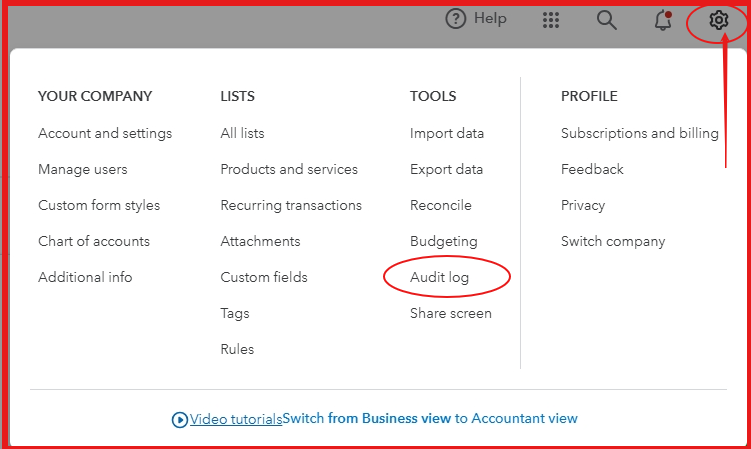This screenshot has height=449, width=751.
Task: Click the Settings gear icon
Action: click(x=718, y=20)
